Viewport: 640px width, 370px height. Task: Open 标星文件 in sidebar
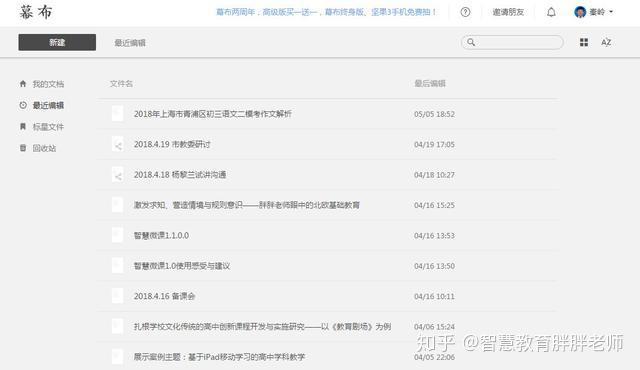[48, 127]
